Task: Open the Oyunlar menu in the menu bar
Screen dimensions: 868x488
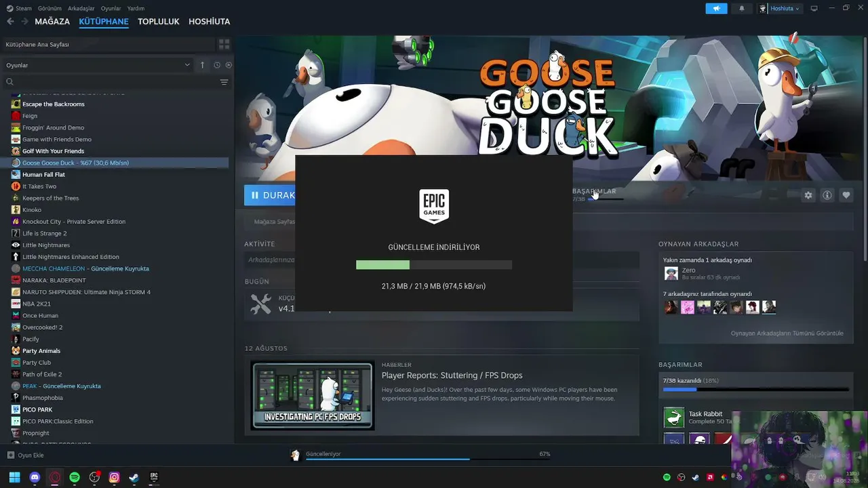Action: 111,9
